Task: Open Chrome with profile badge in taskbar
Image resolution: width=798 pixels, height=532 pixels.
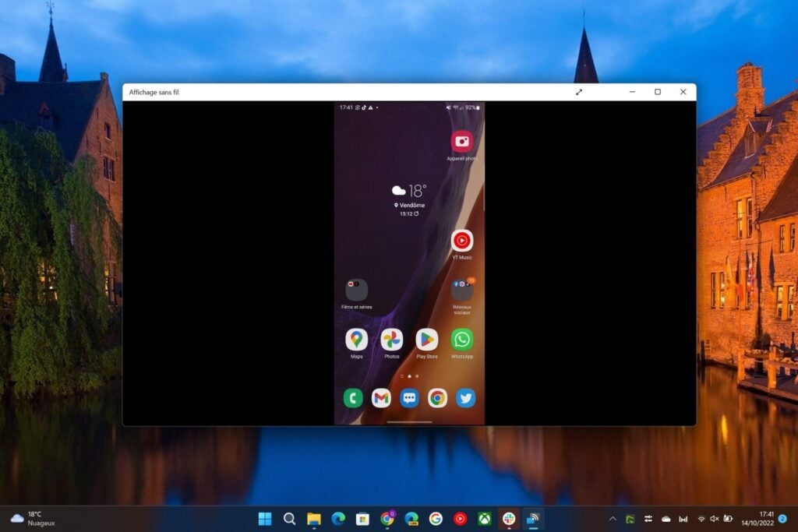Action: (x=387, y=519)
